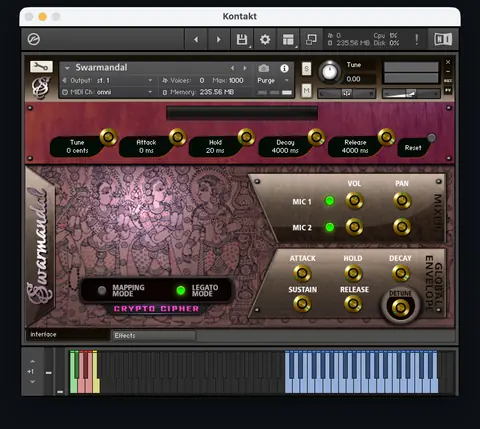Go to previous instrument with left arrow toolbar button
The image size is (480, 429).
(196, 39)
